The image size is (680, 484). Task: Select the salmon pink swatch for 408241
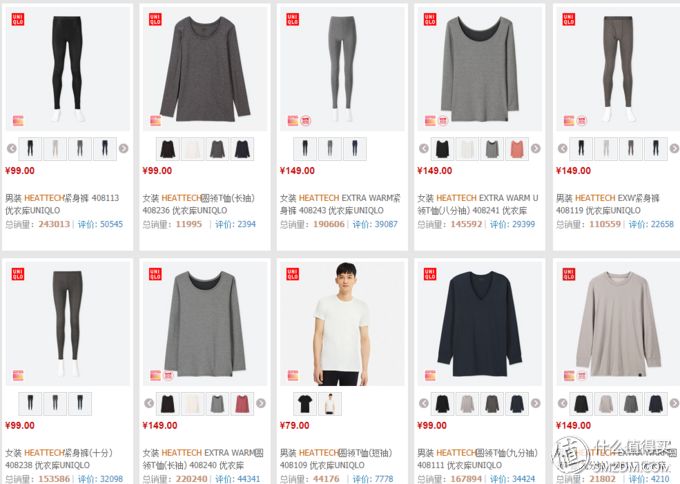point(517,149)
